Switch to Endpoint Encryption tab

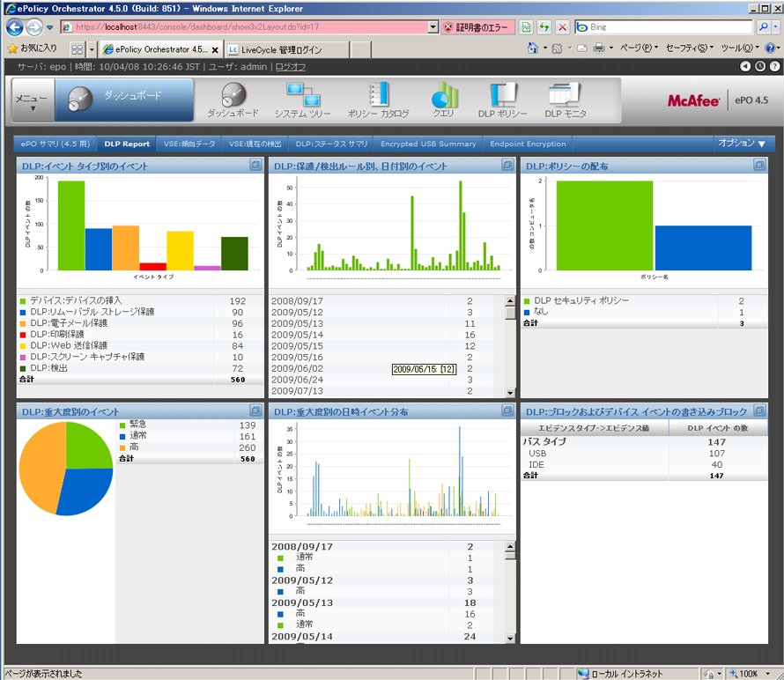(528, 144)
